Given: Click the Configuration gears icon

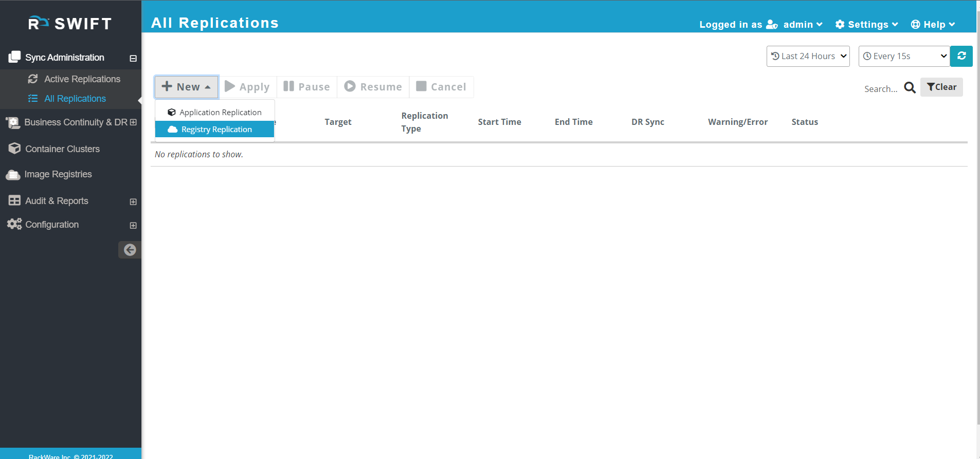Looking at the screenshot, I should pos(14,224).
